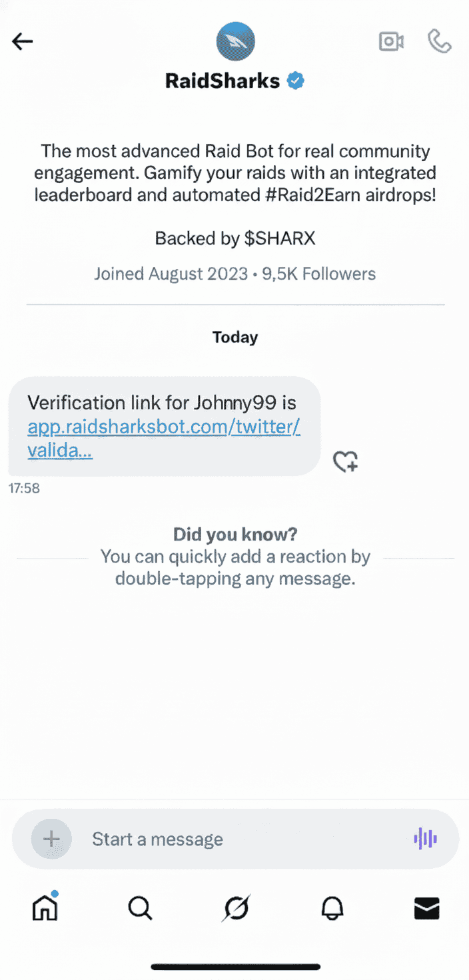Viewport: 469px width, 980px height.
Task: Start an audio call with RaidSharks
Action: (439, 42)
